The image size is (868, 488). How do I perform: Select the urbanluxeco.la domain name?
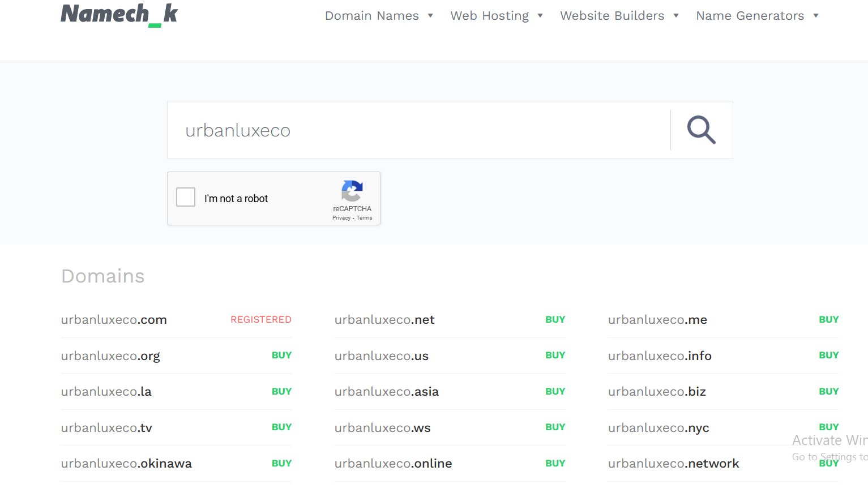(x=106, y=392)
